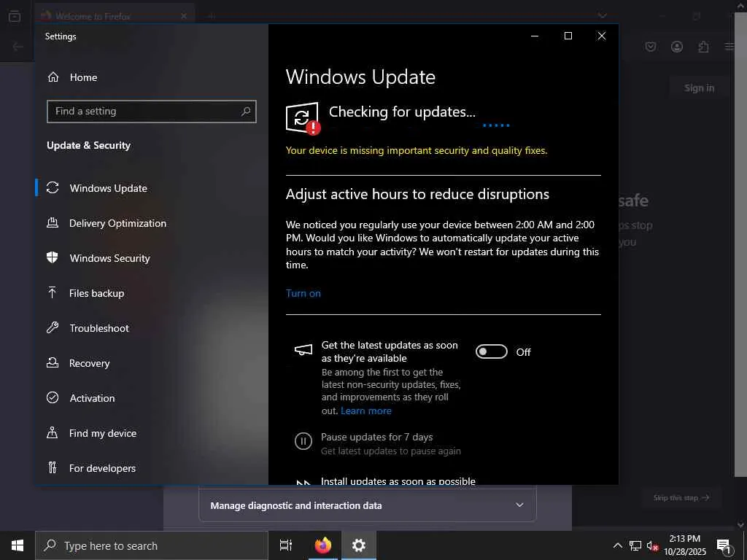Open the notification center icon
Image resolution: width=747 pixels, height=560 pixels.
(724, 546)
